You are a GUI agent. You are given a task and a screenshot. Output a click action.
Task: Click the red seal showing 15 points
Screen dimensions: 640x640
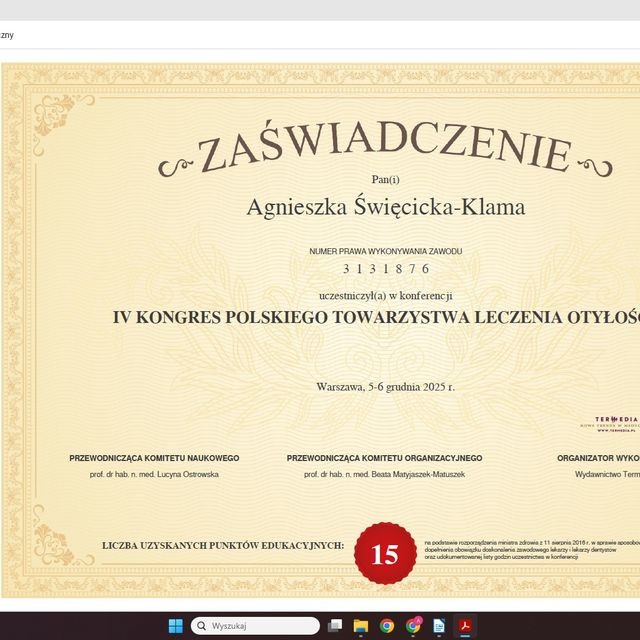click(385, 553)
